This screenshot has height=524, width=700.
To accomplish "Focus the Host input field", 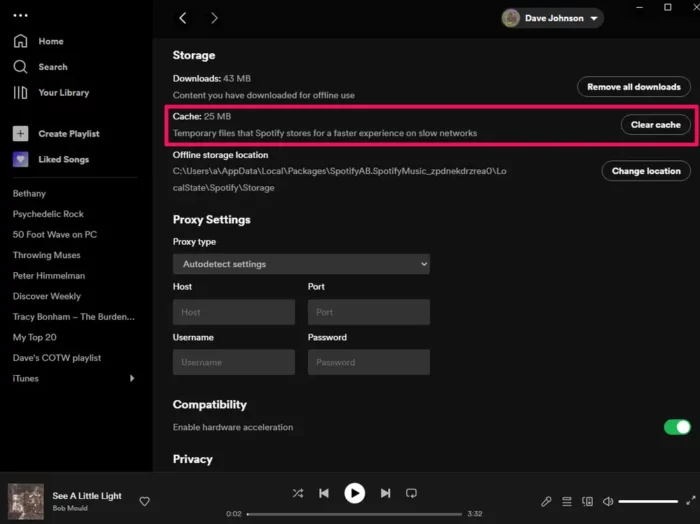I will 234,312.
